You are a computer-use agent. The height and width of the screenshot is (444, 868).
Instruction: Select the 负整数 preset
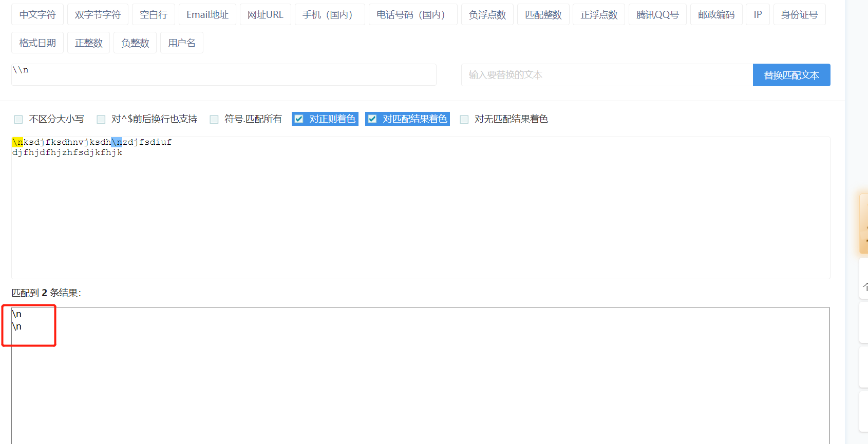(135, 43)
